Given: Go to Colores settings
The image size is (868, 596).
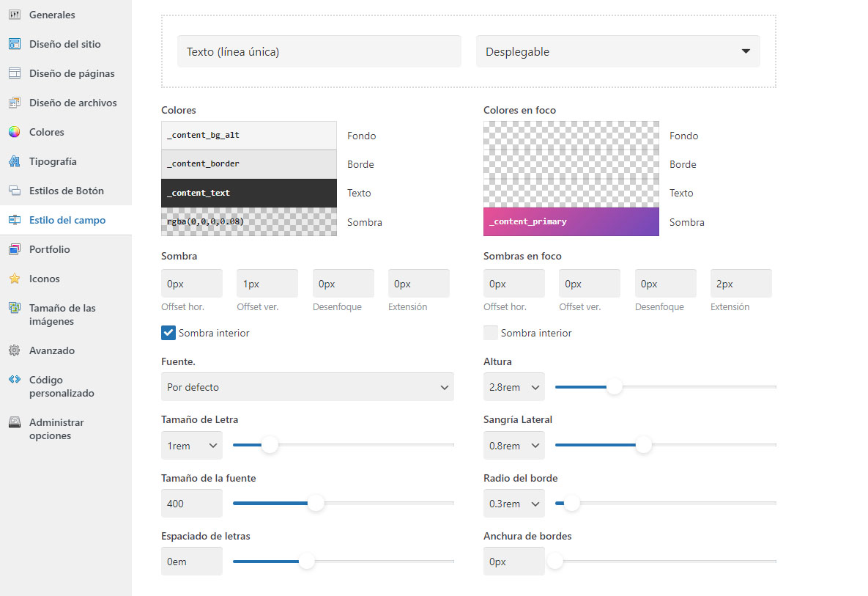Looking at the screenshot, I should pos(66,133).
